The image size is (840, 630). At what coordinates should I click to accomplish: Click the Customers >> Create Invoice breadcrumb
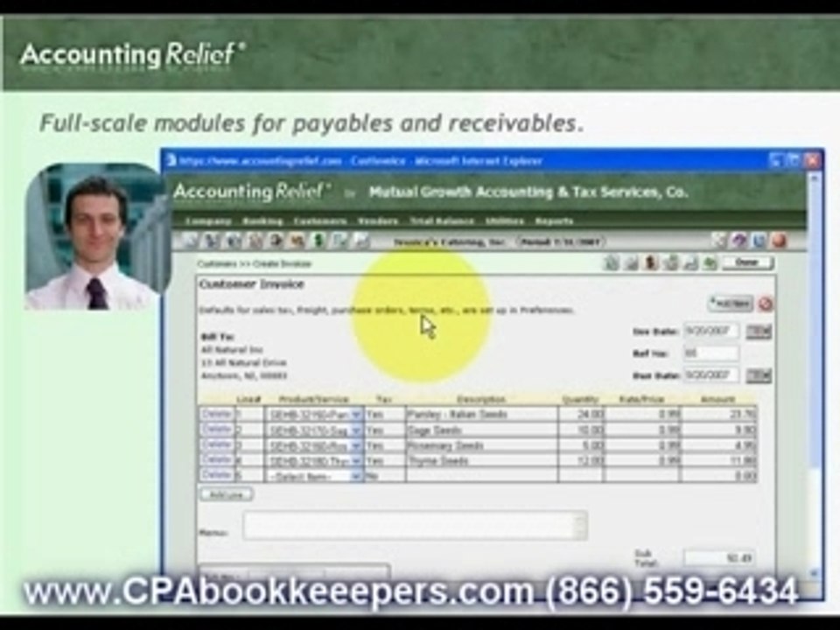point(254,263)
